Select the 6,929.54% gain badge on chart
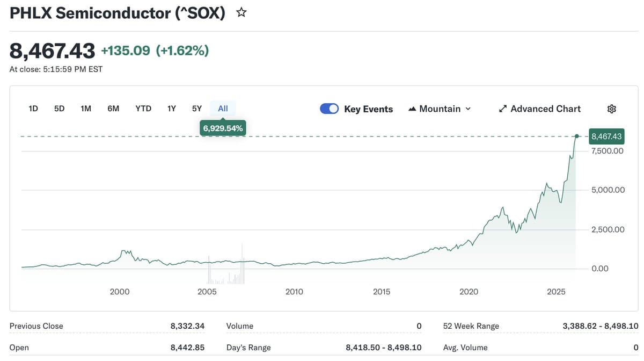The width and height of the screenshot is (644, 361). [x=222, y=128]
